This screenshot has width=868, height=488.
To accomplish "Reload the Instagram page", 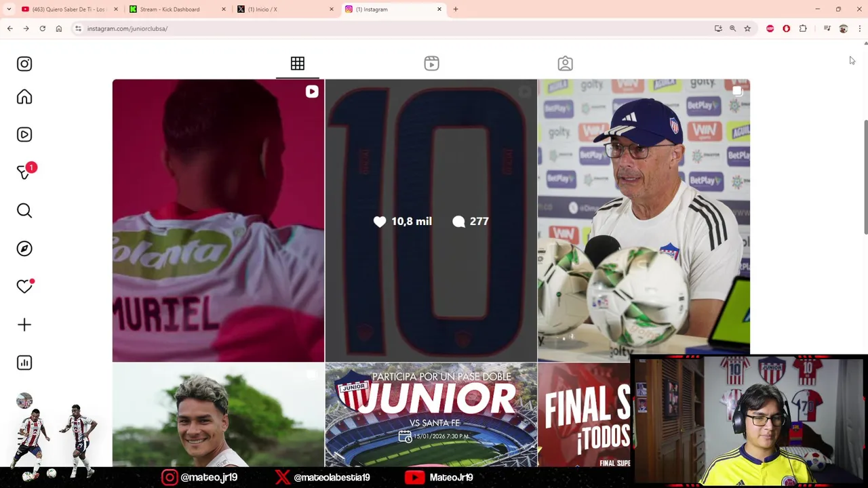I will [x=42, y=28].
